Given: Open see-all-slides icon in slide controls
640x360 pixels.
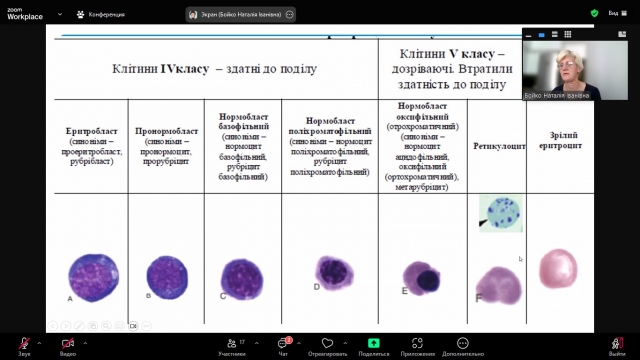Looking at the screenshot, I should [93, 326].
